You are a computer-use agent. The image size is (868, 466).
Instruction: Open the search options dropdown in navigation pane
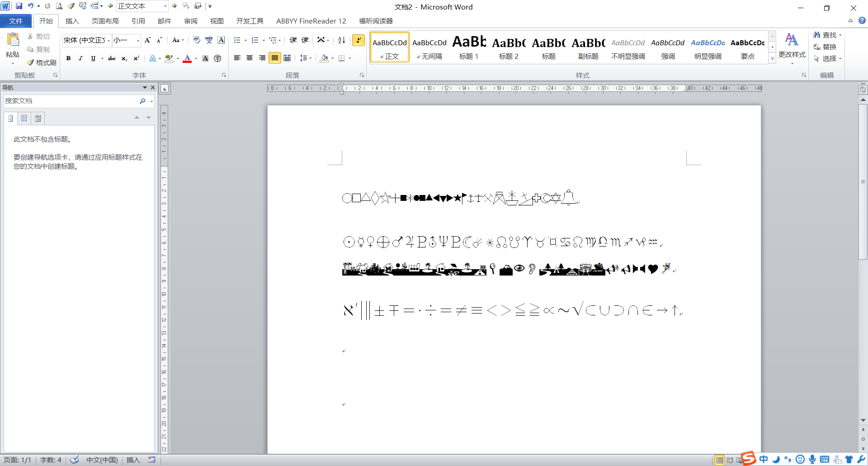(151, 101)
